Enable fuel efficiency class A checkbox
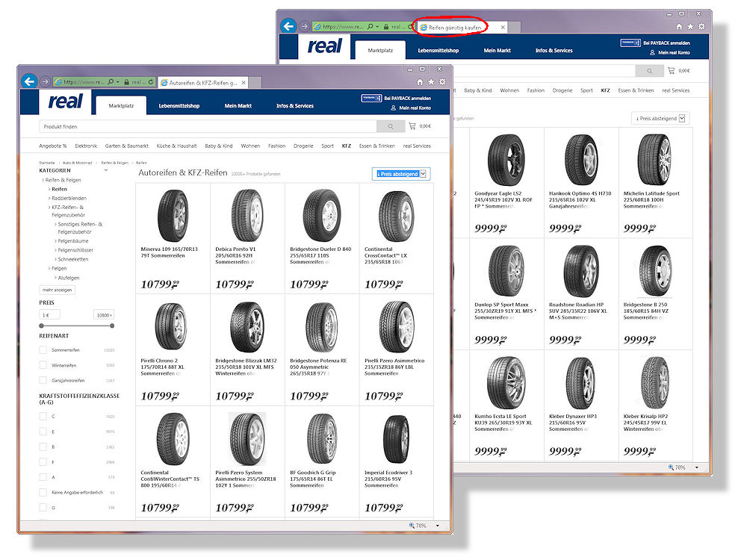 [43, 477]
